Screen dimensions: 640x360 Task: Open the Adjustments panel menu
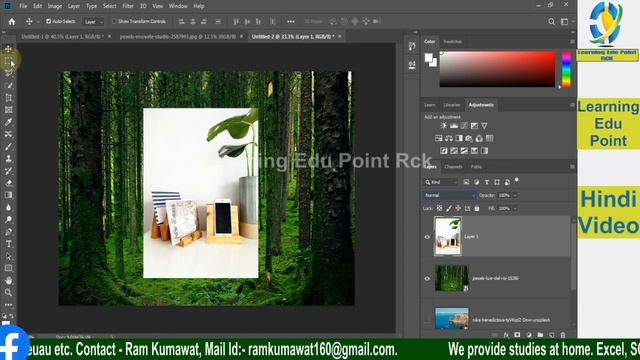click(572, 105)
